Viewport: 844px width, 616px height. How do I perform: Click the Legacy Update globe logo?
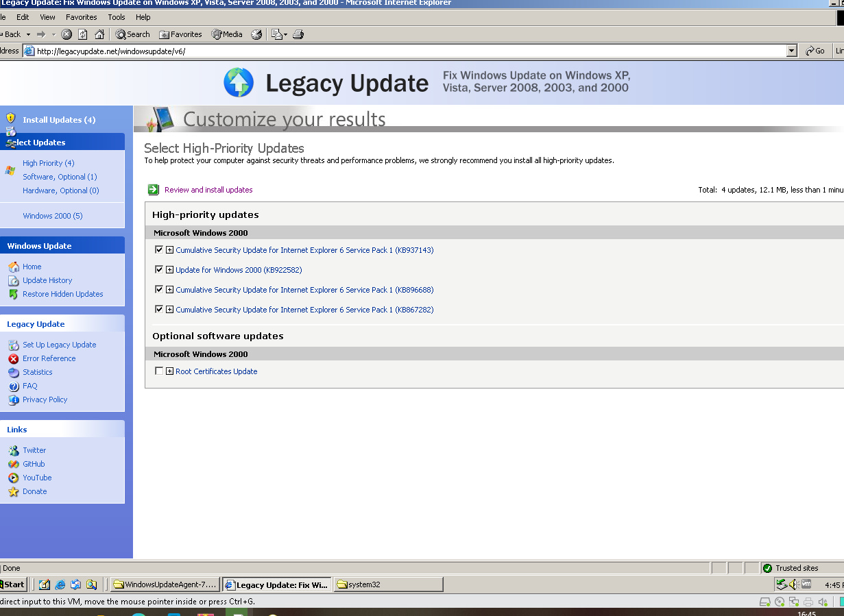[239, 83]
